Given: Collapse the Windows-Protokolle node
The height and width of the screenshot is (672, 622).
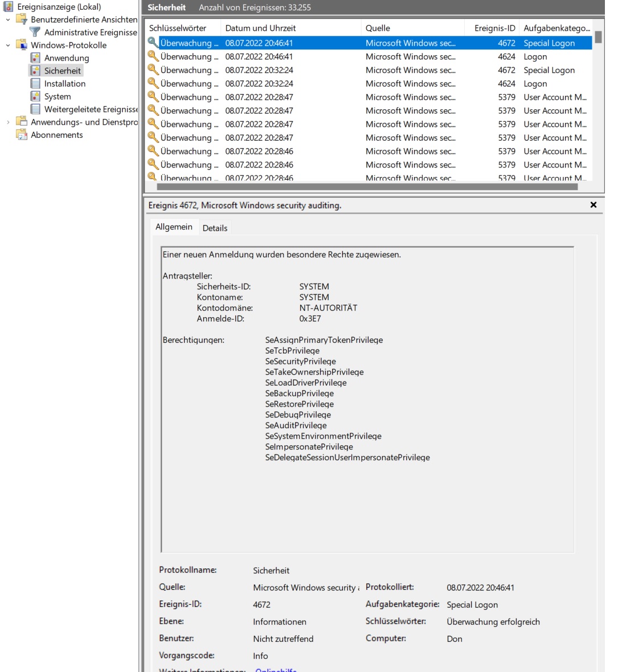Looking at the screenshot, I should 8,45.
